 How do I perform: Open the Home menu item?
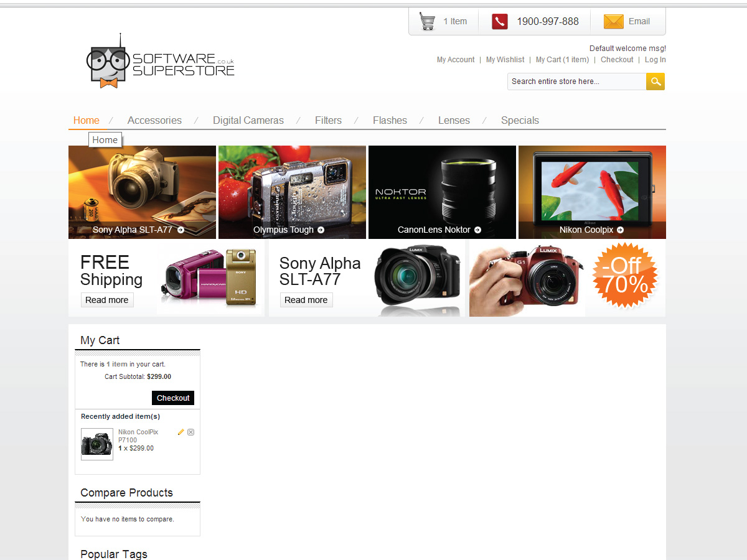tap(87, 120)
